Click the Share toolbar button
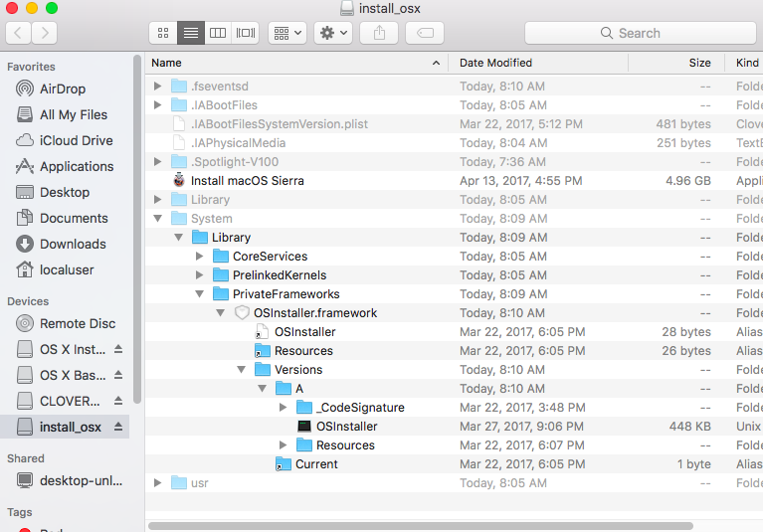Viewport: 763px width, 532px height. 379,33
